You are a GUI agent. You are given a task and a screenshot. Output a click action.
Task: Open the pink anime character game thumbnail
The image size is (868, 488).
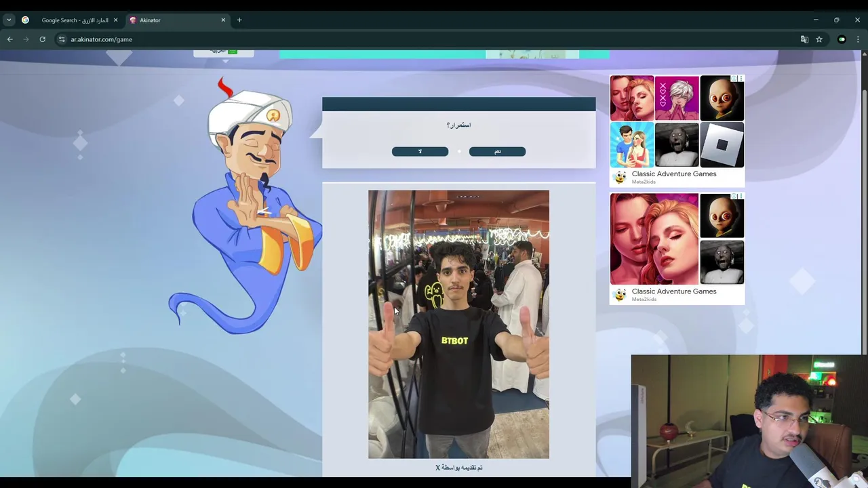tap(677, 98)
